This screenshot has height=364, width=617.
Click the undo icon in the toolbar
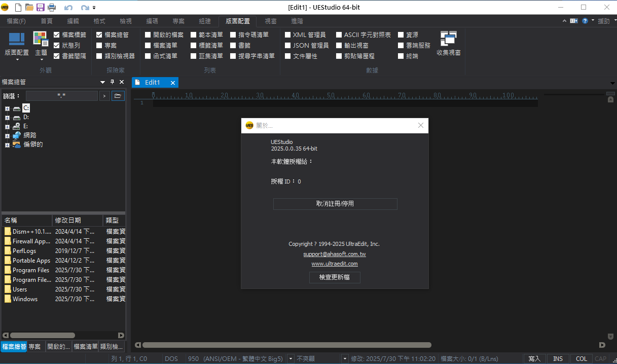click(x=68, y=7)
